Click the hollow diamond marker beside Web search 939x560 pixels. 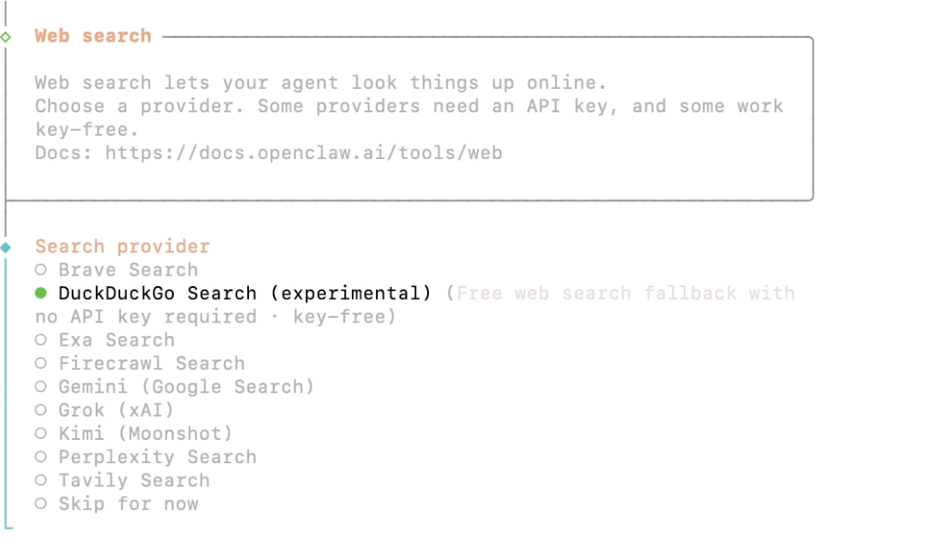point(7,35)
